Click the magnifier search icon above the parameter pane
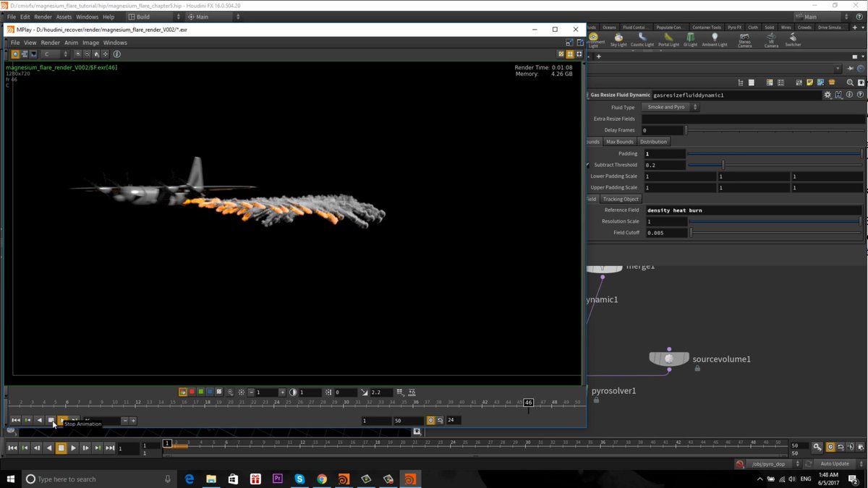This screenshot has height=488, width=868. tap(850, 82)
